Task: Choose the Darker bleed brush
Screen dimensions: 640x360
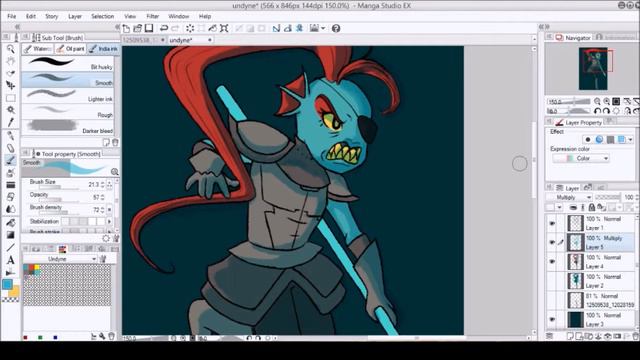Action: pos(67,128)
